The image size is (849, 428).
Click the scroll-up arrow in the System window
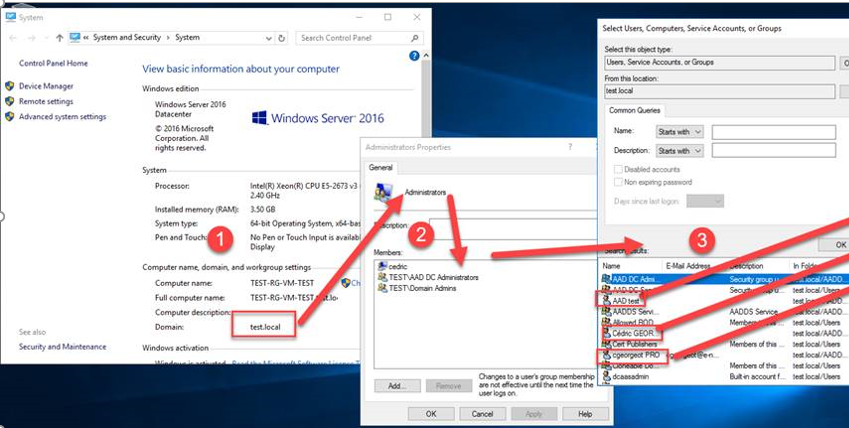point(426,56)
